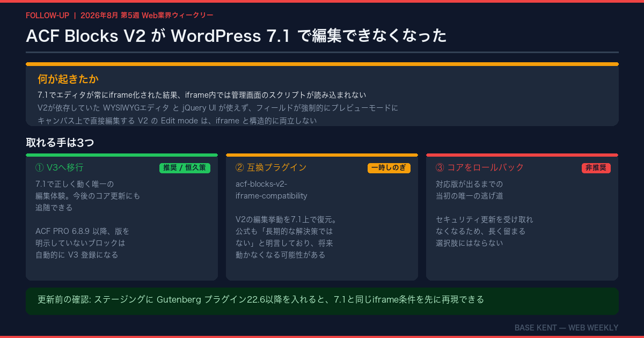Click the '② 互換プラグイン' card title
Viewport: 644px width, 338px height.
(x=271, y=167)
